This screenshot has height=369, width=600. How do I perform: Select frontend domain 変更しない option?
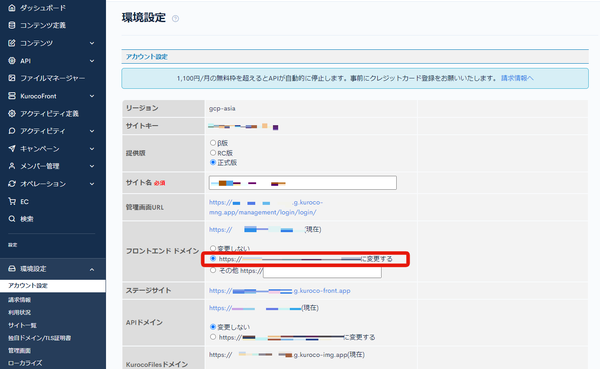click(x=213, y=248)
